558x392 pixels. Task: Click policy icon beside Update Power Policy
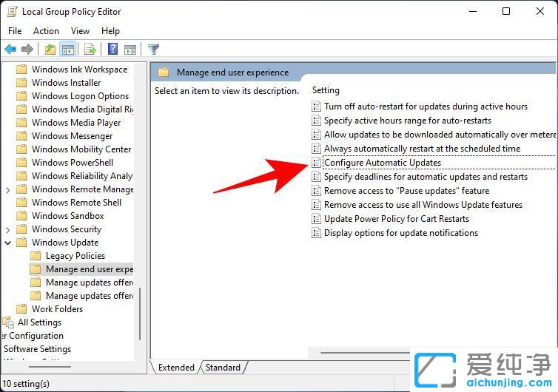click(316, 219)
